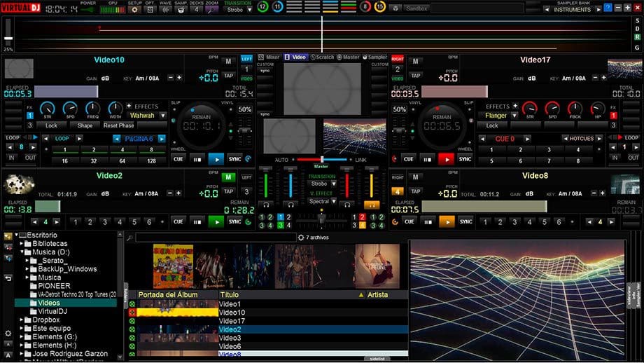Open Setup gear icon in top bar

(x=134, y=9)
